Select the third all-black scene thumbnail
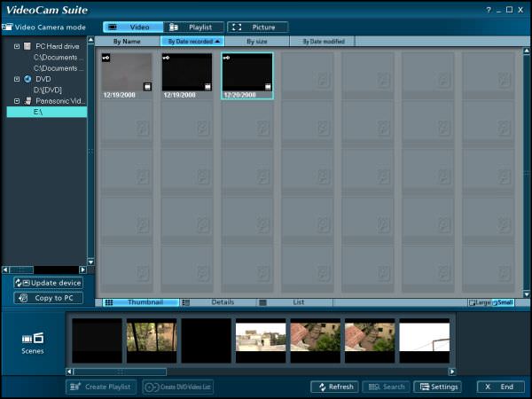 [207, 340]
